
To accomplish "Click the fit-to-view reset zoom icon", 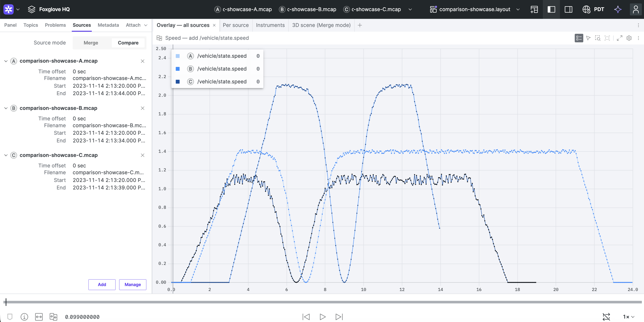I will click(x=607, y=38).
